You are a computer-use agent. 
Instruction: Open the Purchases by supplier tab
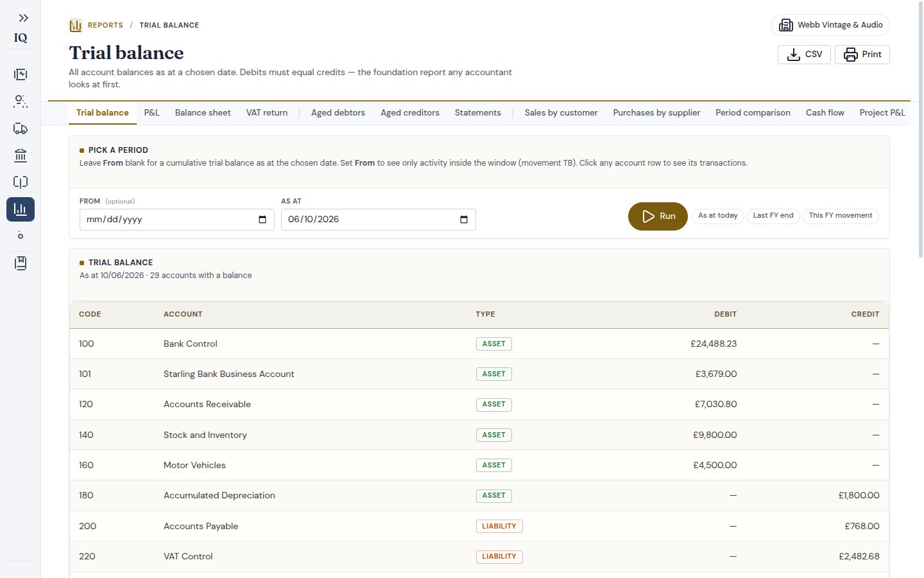pos(656,112)
